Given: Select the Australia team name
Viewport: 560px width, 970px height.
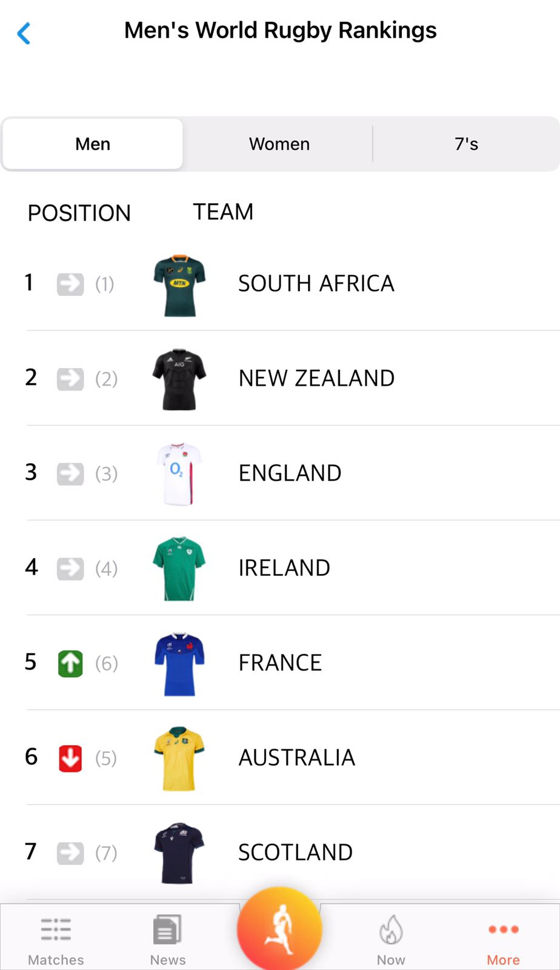Looking at the screenshot, I should tap(297, 758).
